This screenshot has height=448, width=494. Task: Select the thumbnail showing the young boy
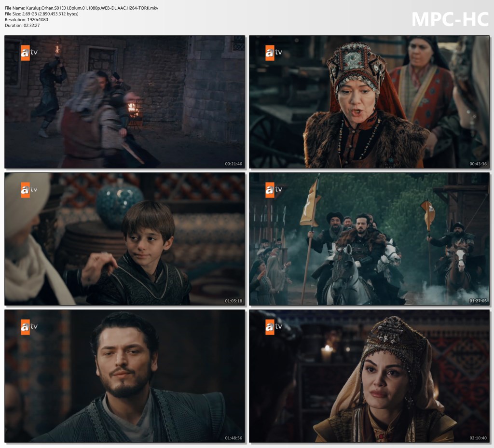124,238
